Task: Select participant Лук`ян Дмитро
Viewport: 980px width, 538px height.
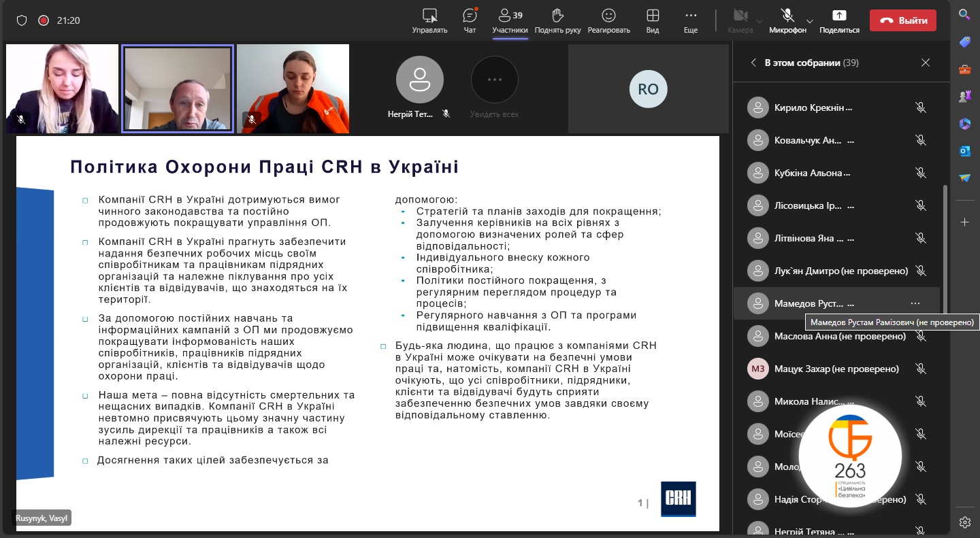Action: pyautogui.click(x=836, y=271)
